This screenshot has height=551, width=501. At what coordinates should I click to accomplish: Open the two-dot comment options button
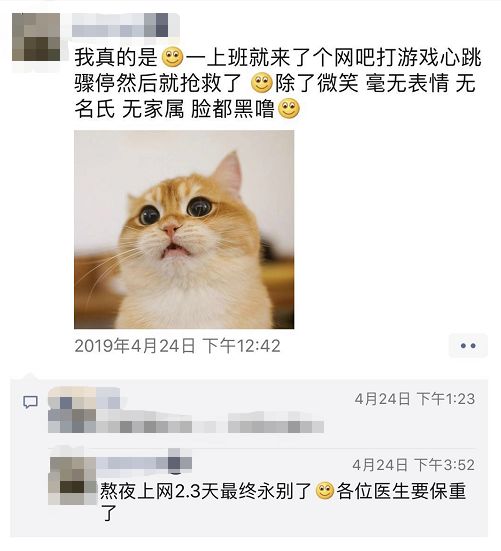point(468,346)
